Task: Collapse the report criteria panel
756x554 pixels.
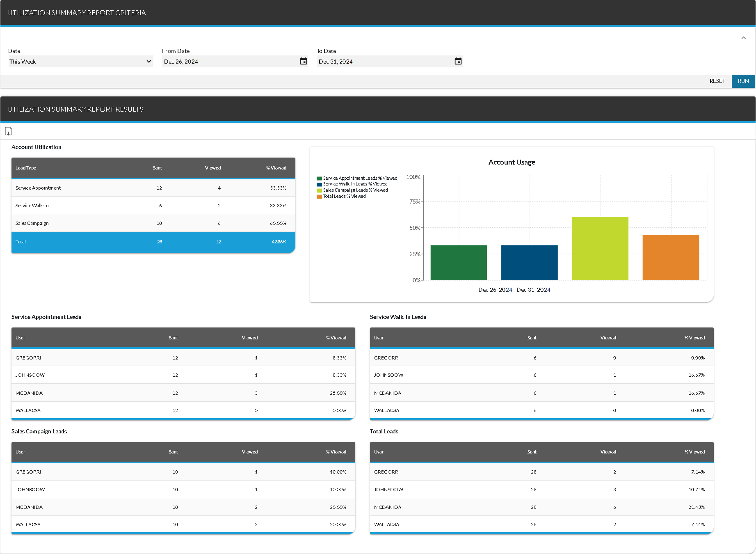Action: (x=743, y=38)
